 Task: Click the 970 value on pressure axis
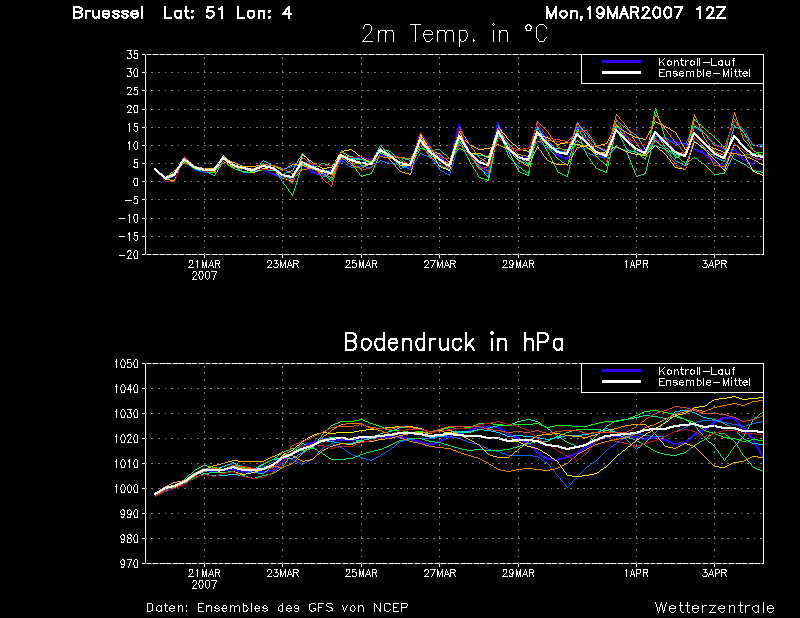129,564
